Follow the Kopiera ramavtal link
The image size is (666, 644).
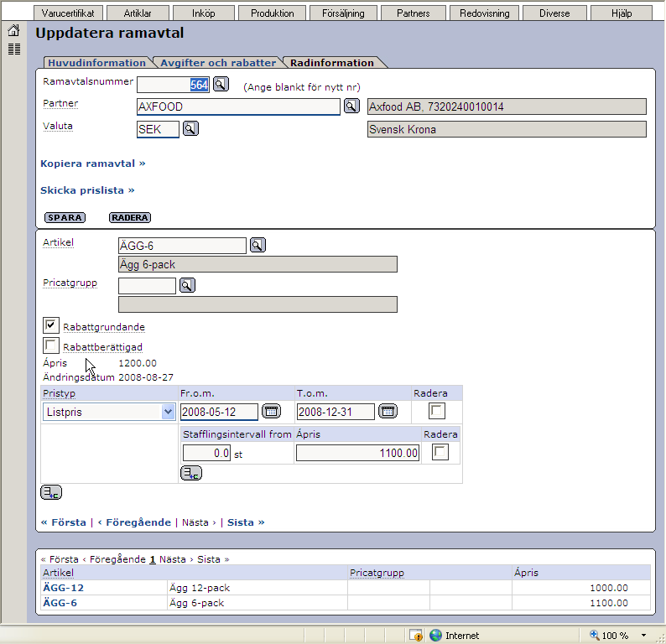92,164
